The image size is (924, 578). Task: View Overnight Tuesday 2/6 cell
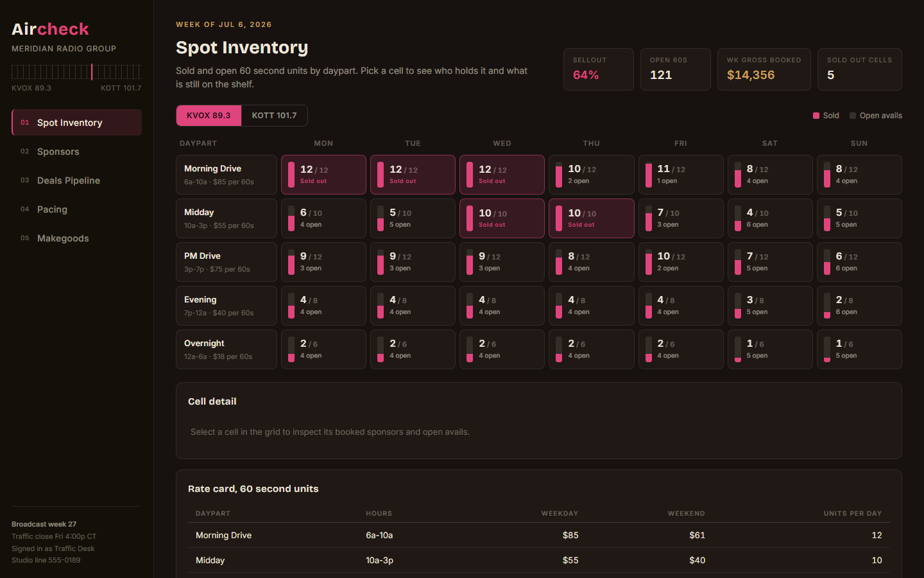[x=413, y=349]
